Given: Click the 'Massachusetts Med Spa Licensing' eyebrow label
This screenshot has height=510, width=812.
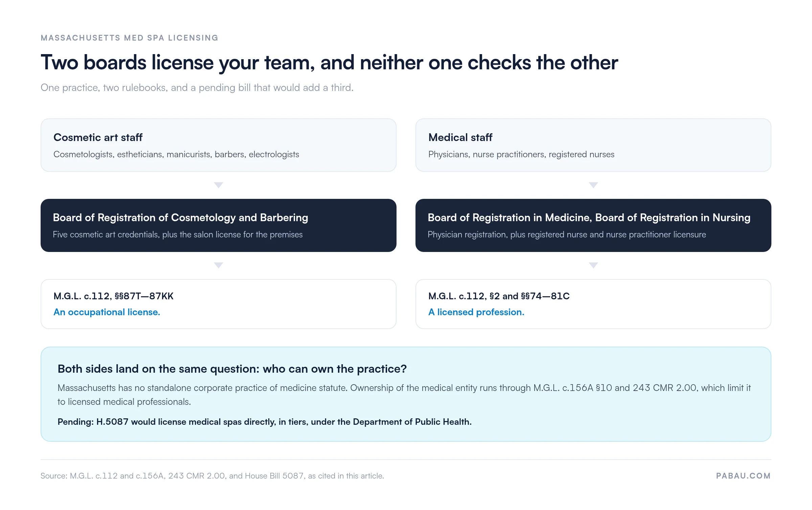Looking at the screenshot, I should (x=130, y=38).
